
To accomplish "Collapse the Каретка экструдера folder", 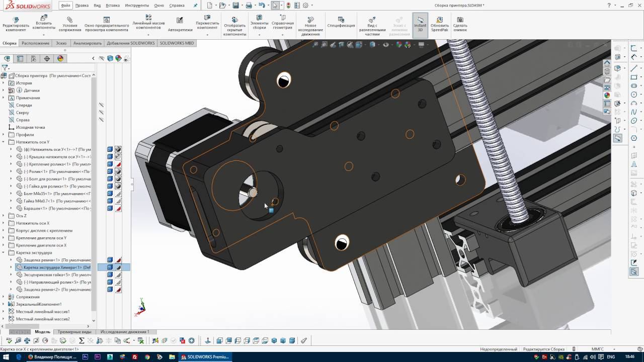I will click(x=4, y=252).
